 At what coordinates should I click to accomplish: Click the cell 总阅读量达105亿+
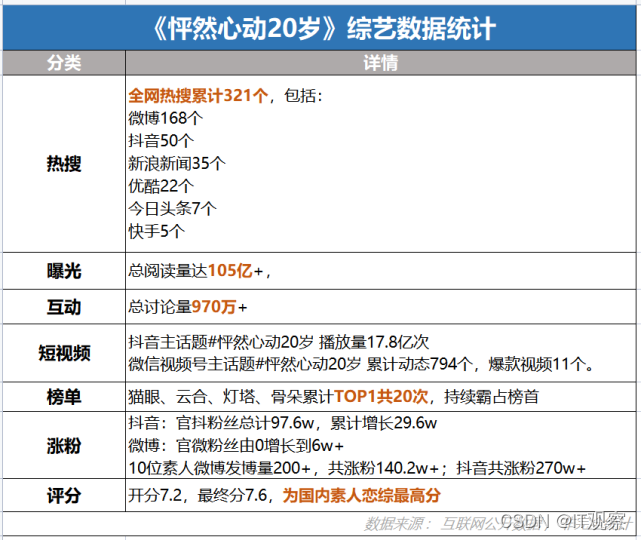point(381,271)
